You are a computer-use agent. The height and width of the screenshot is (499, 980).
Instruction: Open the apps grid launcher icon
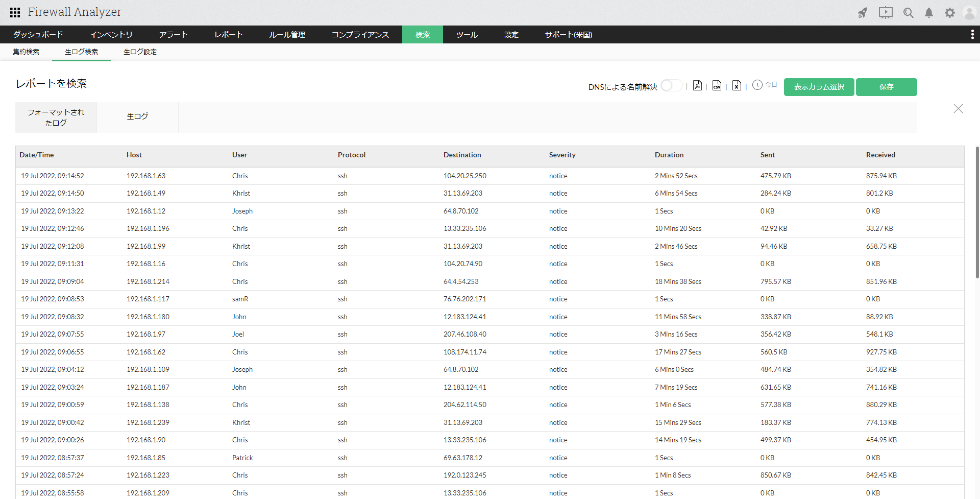point(15,12)
